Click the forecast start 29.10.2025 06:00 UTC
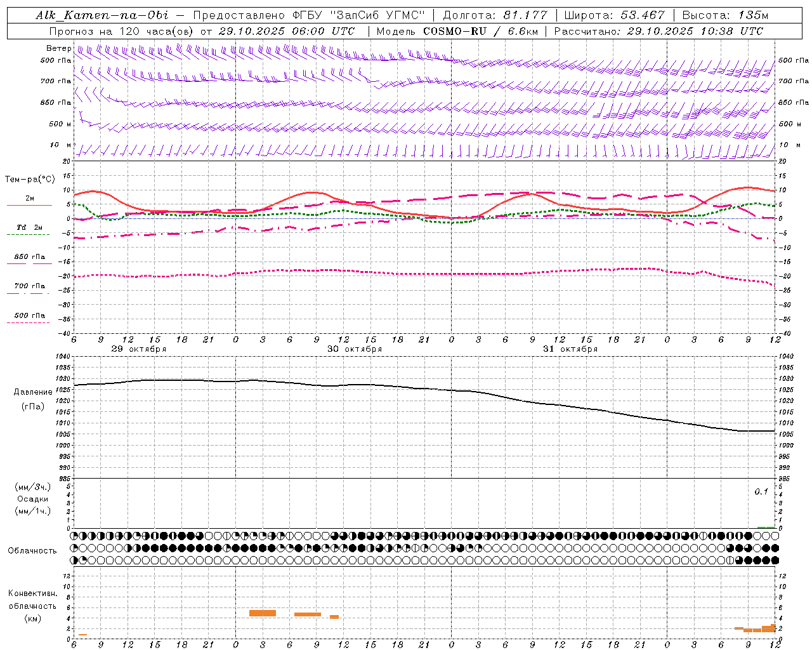The width and height of the screenshot is (812, 650). 286,31
